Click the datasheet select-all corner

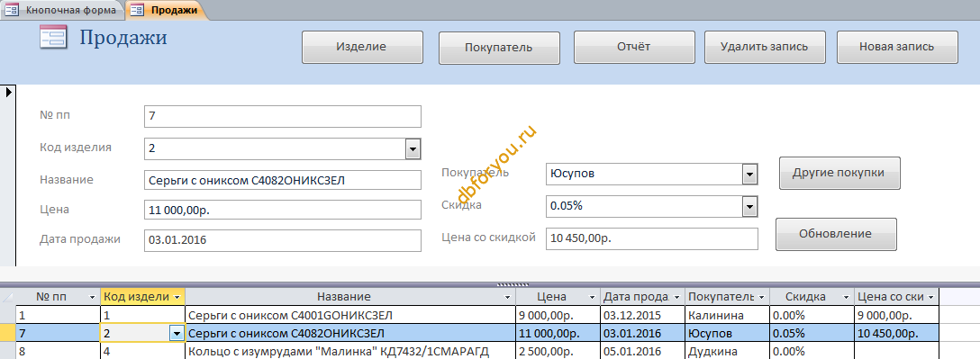coord(7,297)
